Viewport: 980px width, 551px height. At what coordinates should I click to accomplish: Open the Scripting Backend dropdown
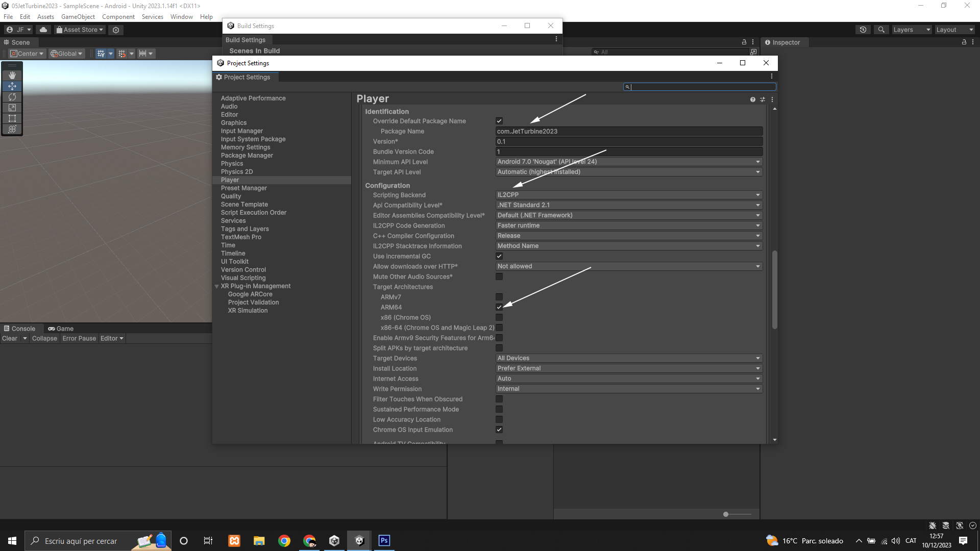(x=629, y=195)
